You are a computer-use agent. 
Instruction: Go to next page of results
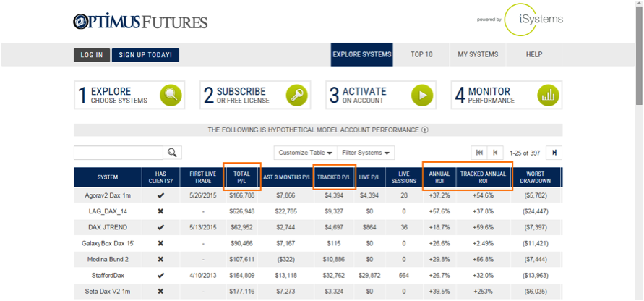(x=554, y=153)
